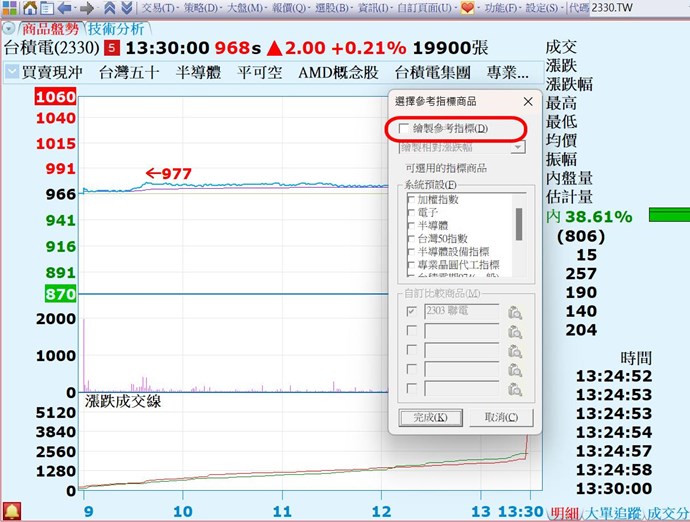Check 半導體設備指標 in the preset list
This screenshot has width=690, height=522.
pos(411,252)
